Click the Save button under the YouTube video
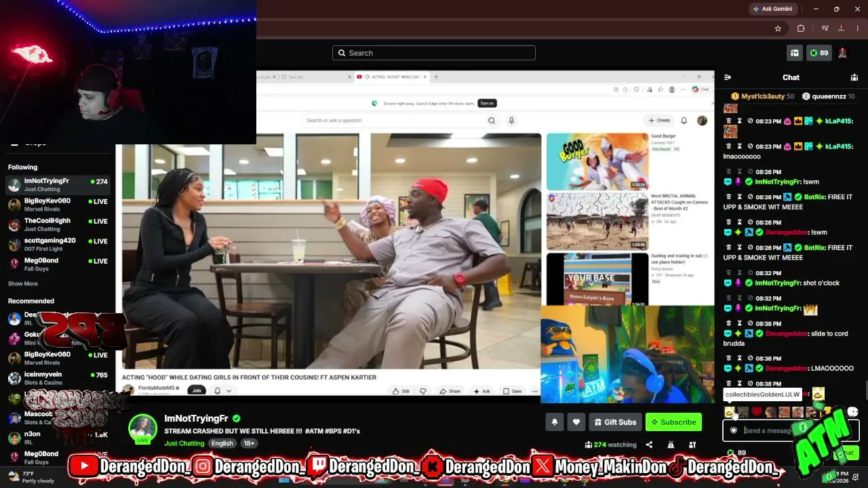868x488 pixels. click(x=512, y=391)
